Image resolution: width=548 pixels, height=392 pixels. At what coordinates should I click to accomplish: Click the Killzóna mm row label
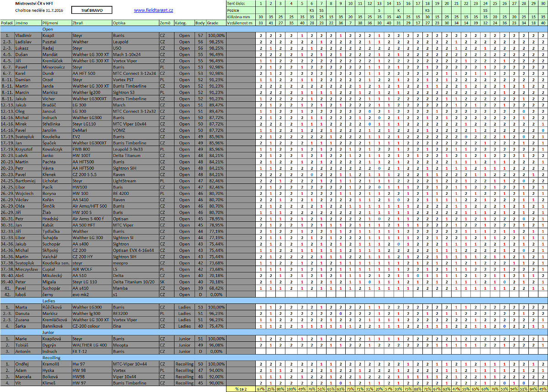(x=240, y=16)
